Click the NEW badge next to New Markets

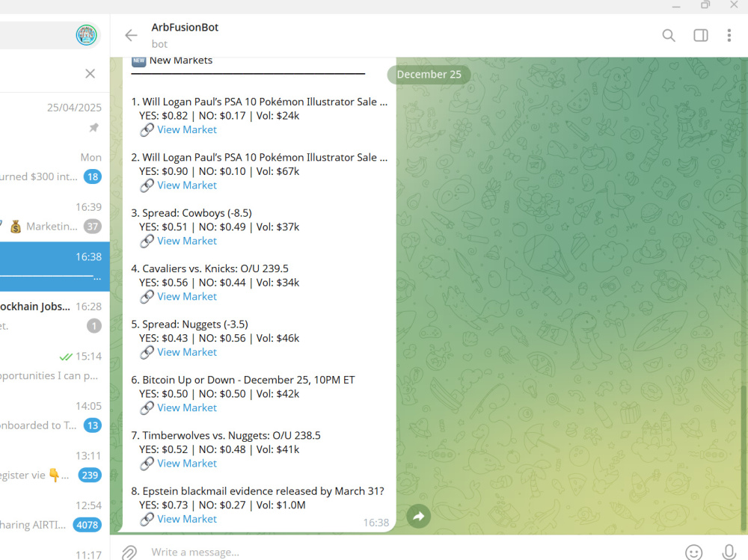(138, 60)
